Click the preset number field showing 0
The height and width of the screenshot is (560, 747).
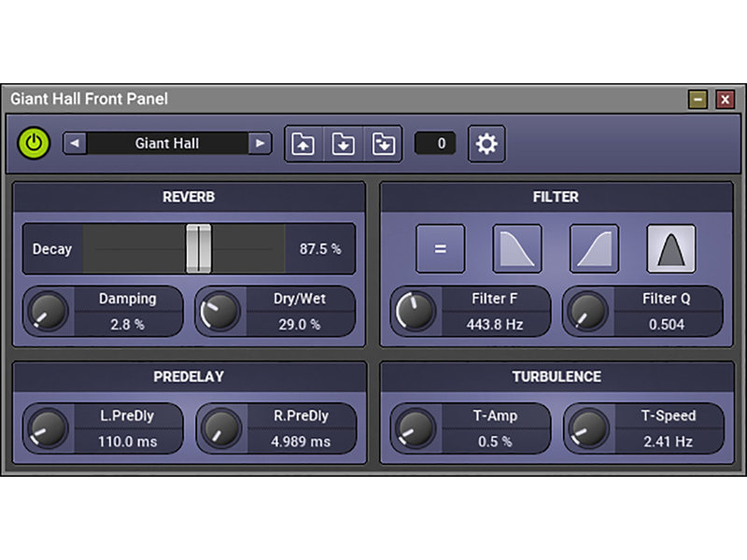(435, 144)
